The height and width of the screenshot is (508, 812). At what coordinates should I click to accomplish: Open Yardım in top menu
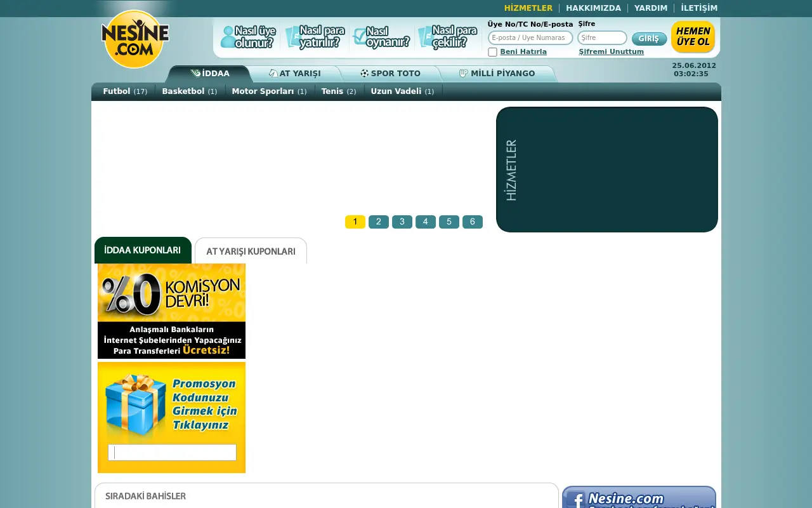651,8
